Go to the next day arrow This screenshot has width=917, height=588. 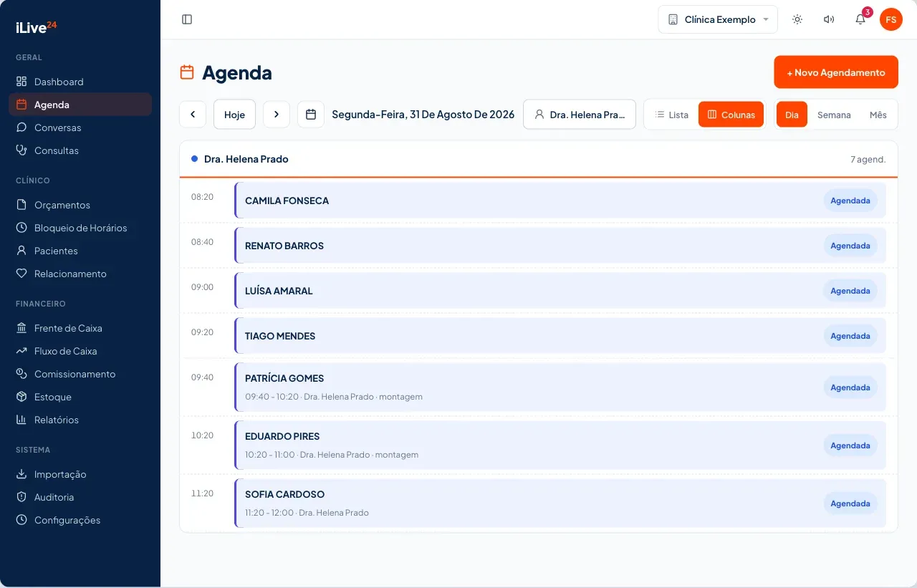tap(277, 115)
